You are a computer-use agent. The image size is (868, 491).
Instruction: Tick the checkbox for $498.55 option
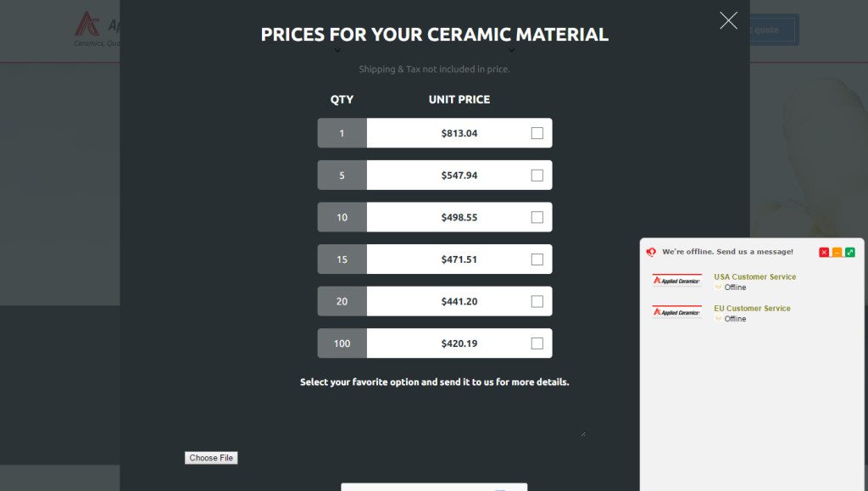[537, 217]
